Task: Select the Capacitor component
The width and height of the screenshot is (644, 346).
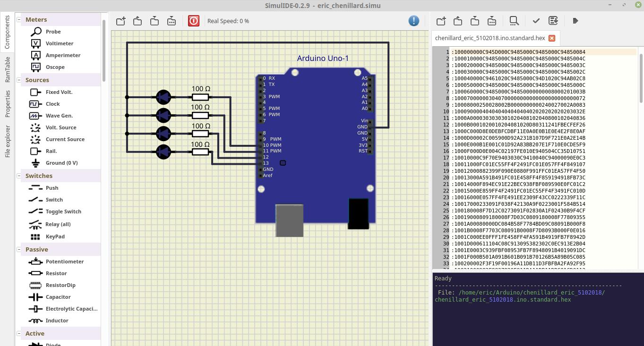Action: coord(58,297)
